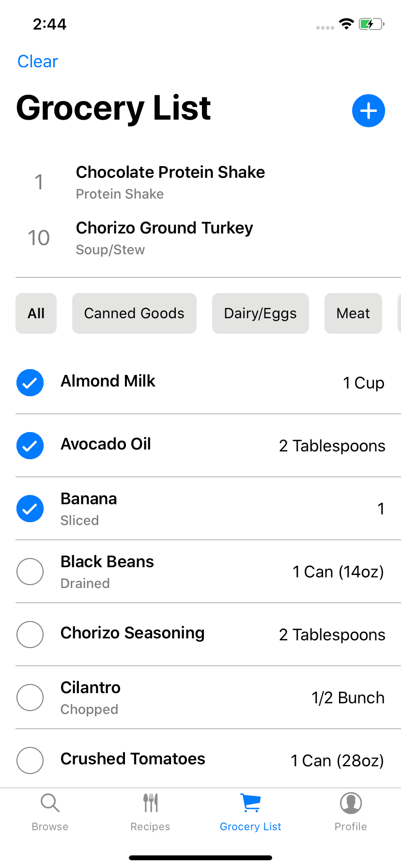
Task: Uncheck the Avocado Oil item
Action: click(x=30, y=446)
